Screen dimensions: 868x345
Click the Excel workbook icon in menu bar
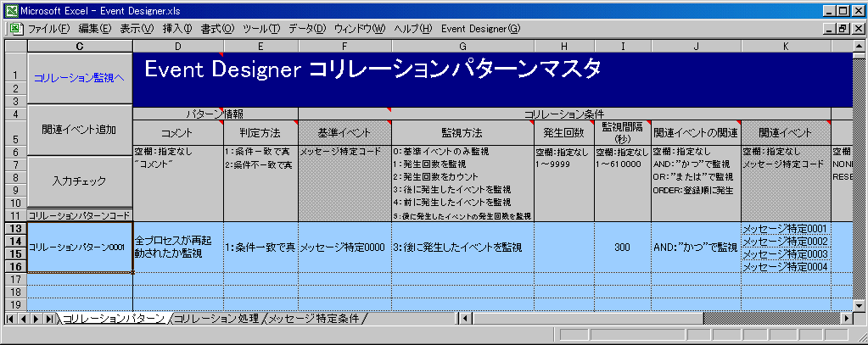pyautogui.click(x=15, y=28)
